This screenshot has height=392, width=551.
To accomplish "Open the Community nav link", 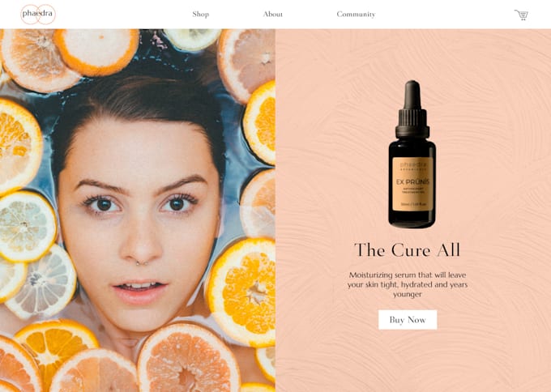I will (x=356, y=15).
